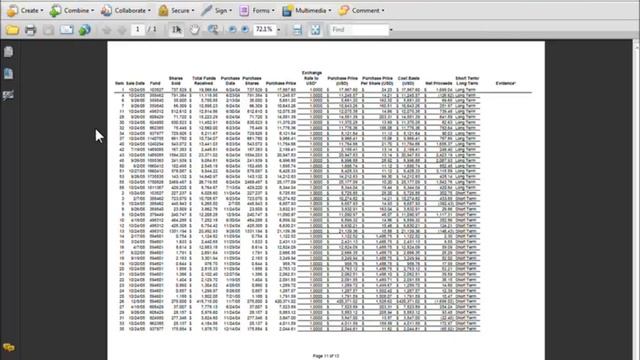Click the Open file folder icon
Screen dimensions: 640x360
click(12, 30)
